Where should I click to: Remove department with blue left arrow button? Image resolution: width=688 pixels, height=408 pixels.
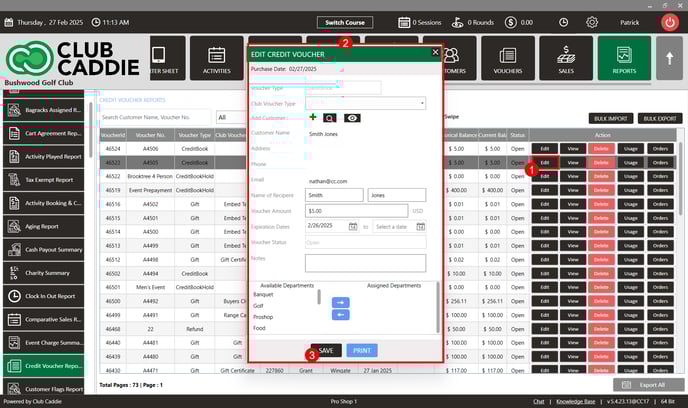coord(340,315)
